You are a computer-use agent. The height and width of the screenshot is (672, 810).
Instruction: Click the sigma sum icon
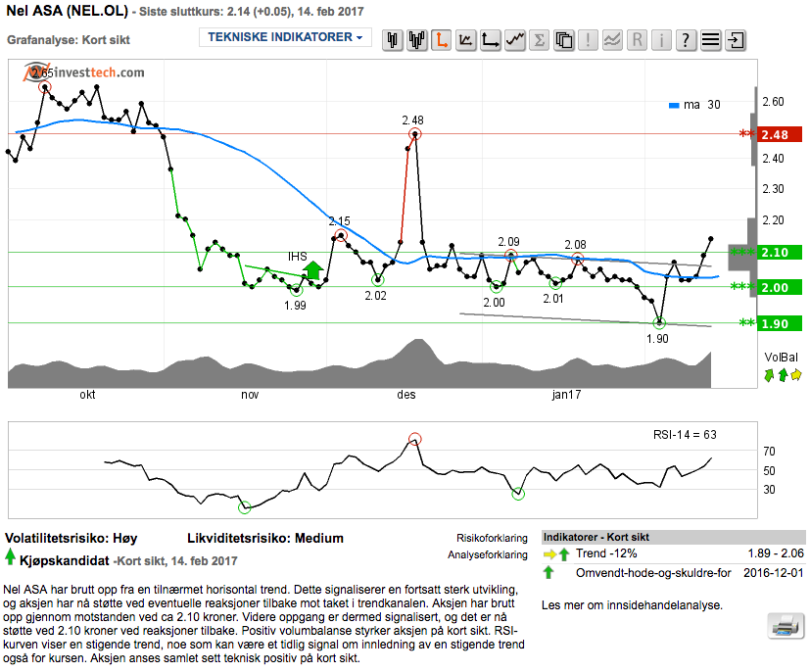(x=539, y=40)
